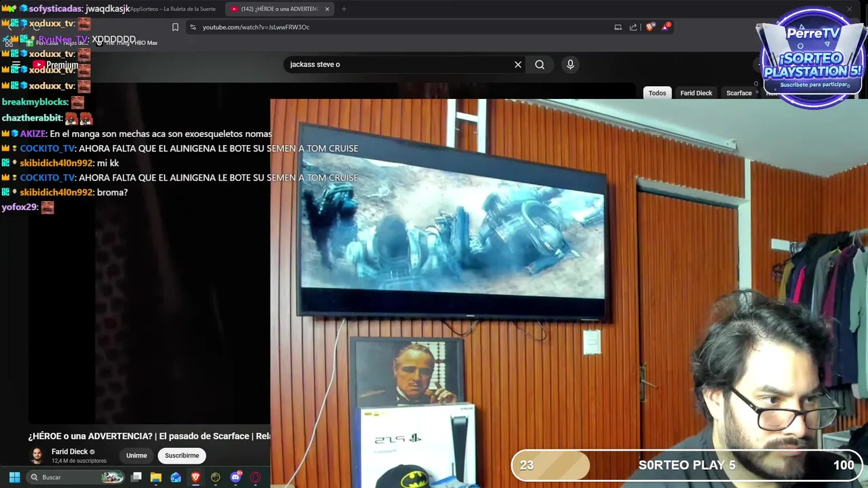This screenshot has width=868, height=488.
Task: Click breakmyblocks username in chat
Action: pos(35,102)
